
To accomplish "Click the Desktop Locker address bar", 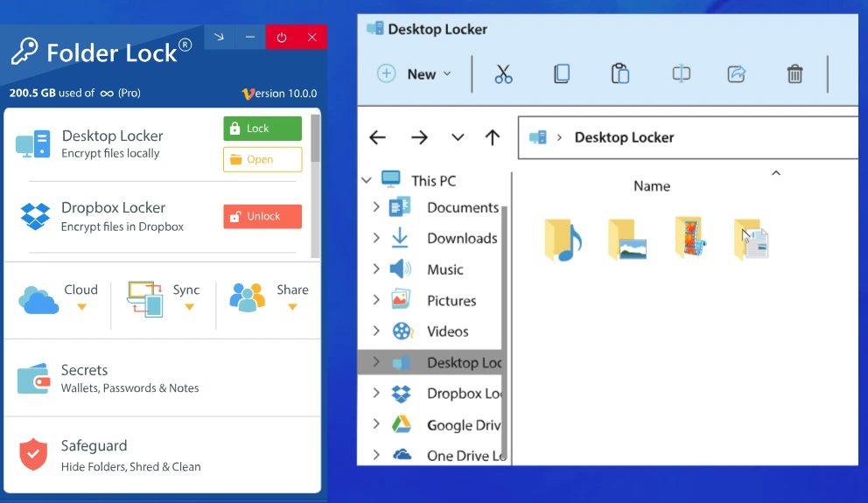I will pyautogui.click(x=688, y=138).
